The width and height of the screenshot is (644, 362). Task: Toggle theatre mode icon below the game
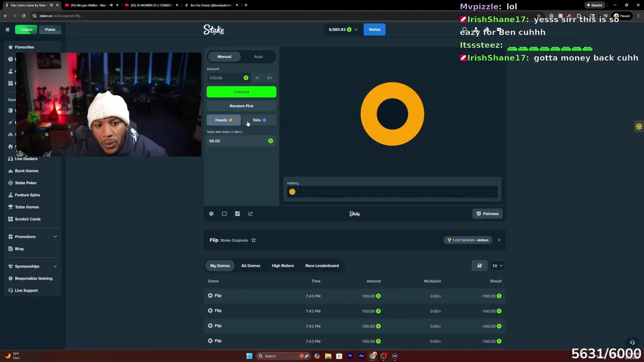(x=224, y=214)
